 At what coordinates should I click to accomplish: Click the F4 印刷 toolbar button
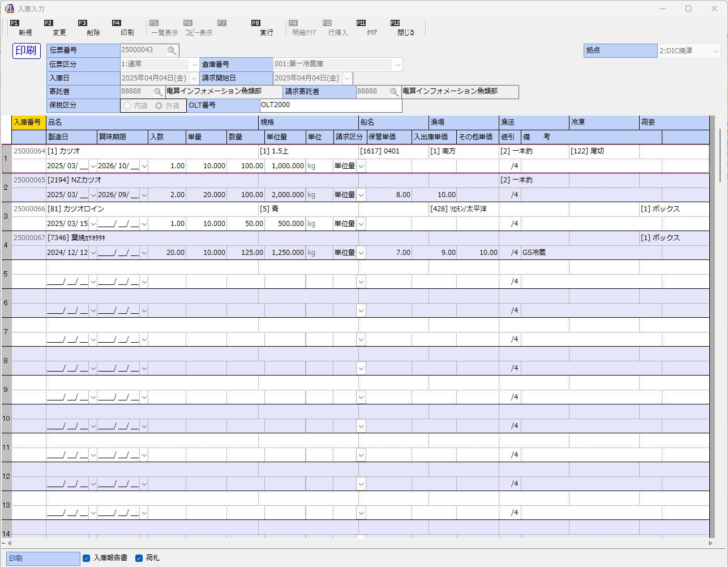tap(127, 28)
